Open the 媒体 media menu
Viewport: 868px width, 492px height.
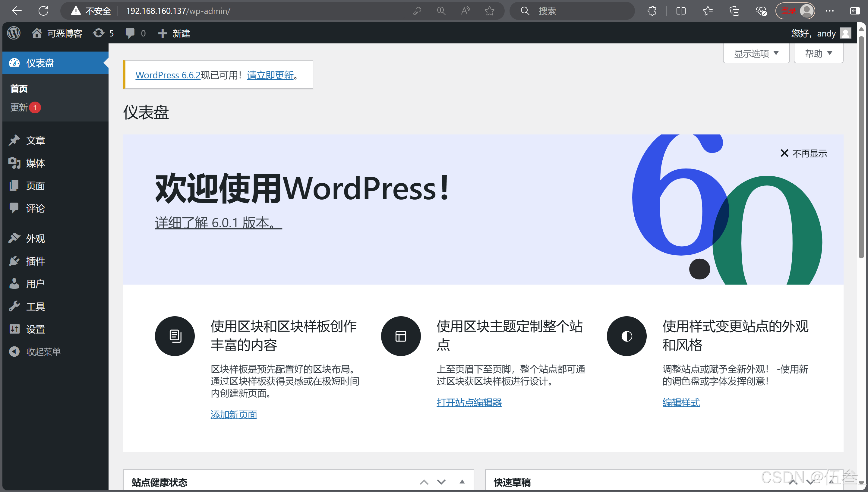[55, 163]
